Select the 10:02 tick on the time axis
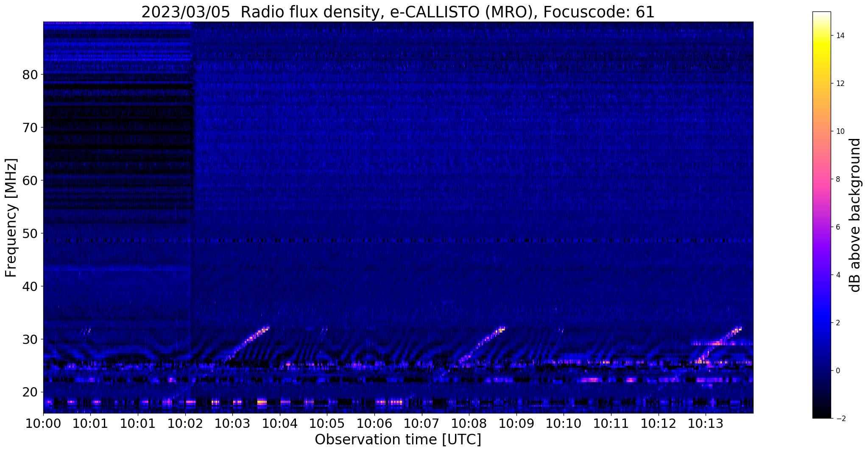Image resolution: width=868 pixels, height=452 pixels. click(x=185, y=423)
